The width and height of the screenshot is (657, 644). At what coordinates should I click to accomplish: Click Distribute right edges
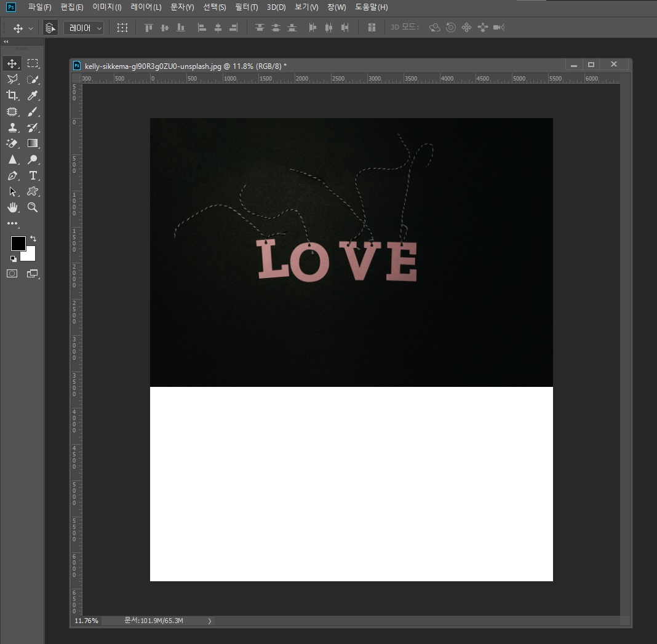(345, 28)
